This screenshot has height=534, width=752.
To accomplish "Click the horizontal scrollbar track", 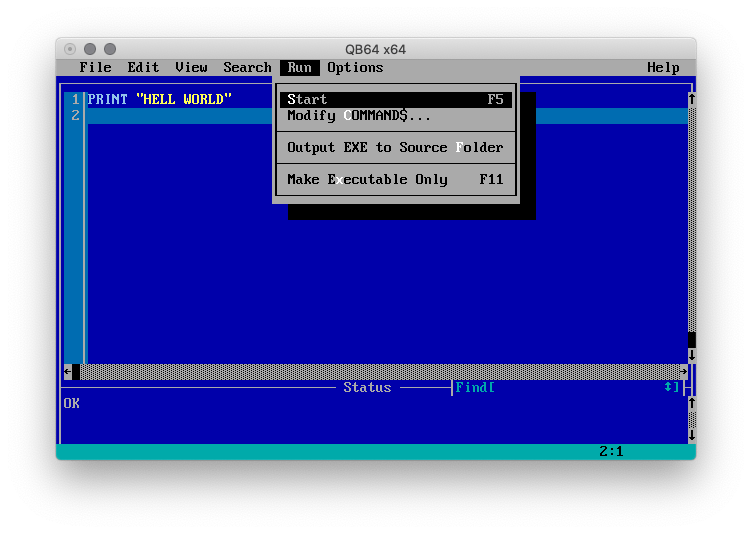I will [x=380, y=372].
